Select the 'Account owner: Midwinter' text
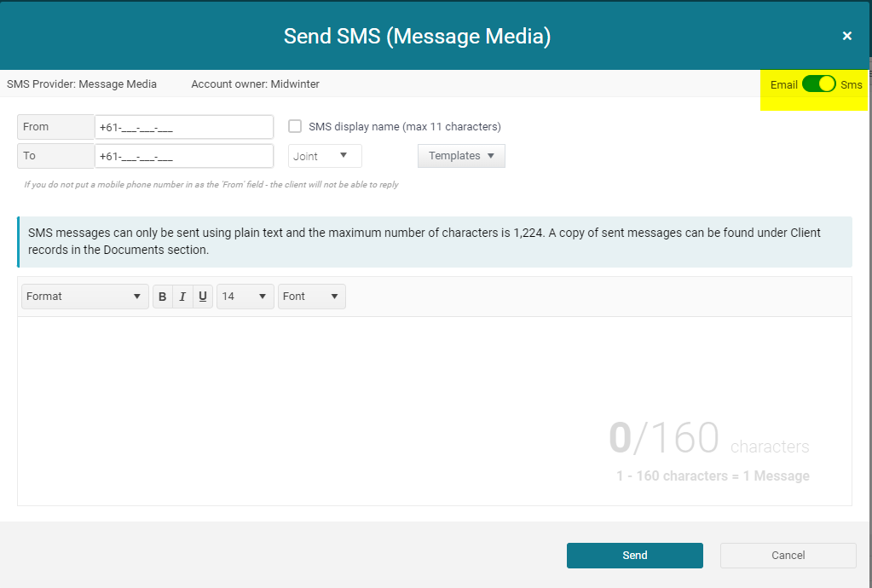This screenshot has width=872, height=588. pos(255,84)
